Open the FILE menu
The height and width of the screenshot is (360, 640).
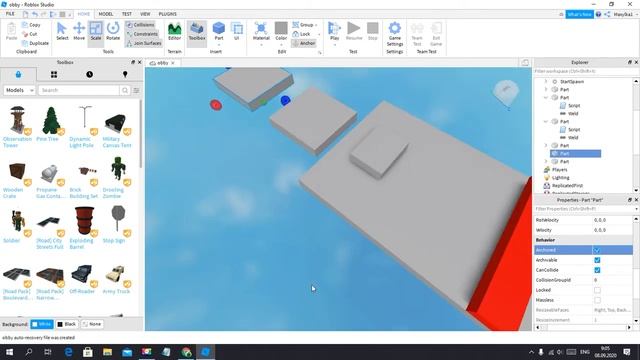point(10,14)
